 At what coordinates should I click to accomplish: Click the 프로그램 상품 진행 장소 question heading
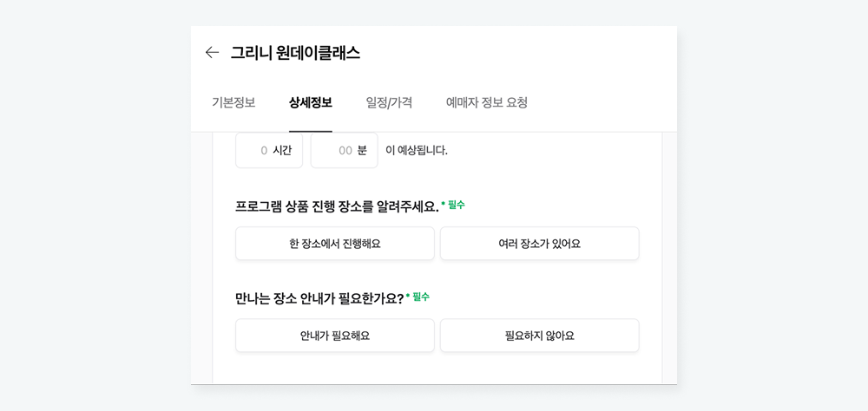tap(337, 206)
